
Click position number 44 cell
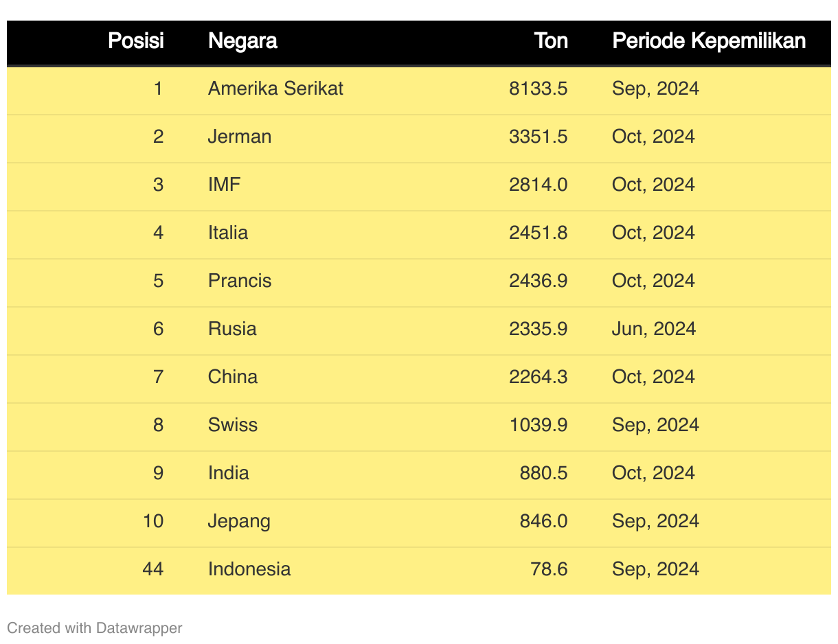tap(153, 569)
